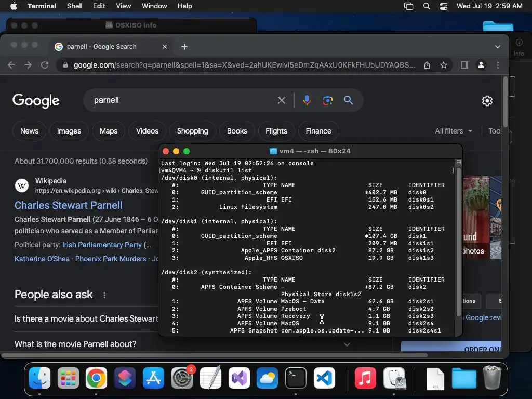Click the Chrome address bar URL
532x399 pixels.
244,65
